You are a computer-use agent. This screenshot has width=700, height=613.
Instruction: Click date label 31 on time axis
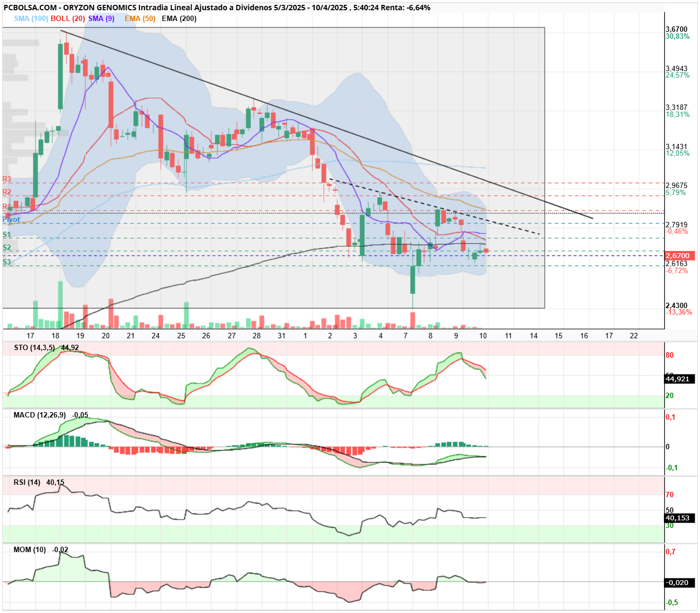pos(282,336)
